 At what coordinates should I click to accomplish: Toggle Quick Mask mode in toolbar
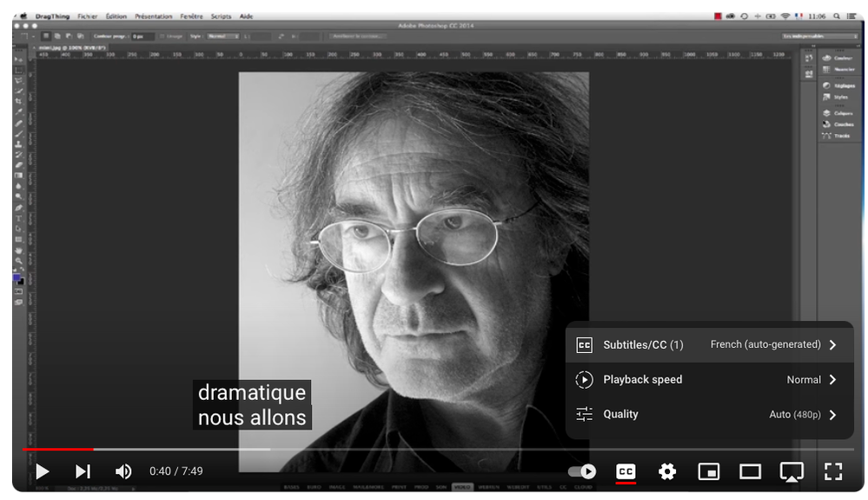[x=19, y=290]
